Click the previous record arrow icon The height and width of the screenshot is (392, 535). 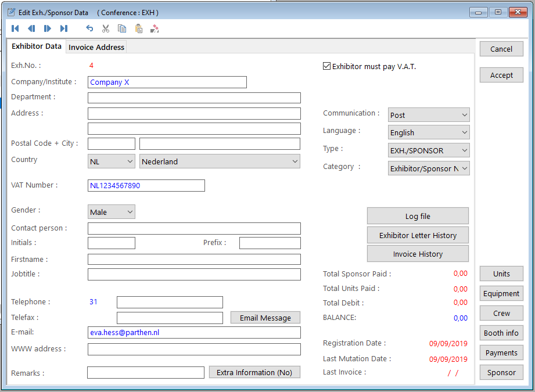31,28
